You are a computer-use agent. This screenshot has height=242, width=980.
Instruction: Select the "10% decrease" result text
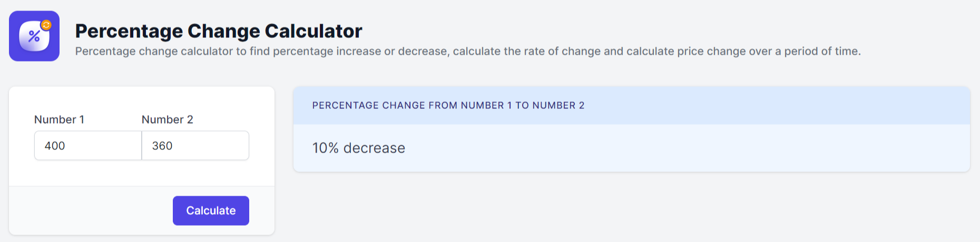click(x=359, y=148)
